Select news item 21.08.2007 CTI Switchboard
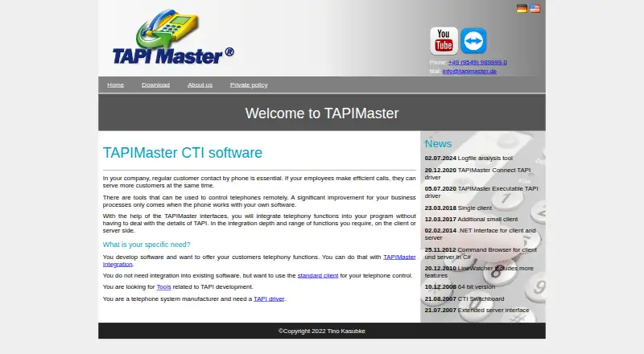This screenshot has width=644, height=354. click(464, 298)
